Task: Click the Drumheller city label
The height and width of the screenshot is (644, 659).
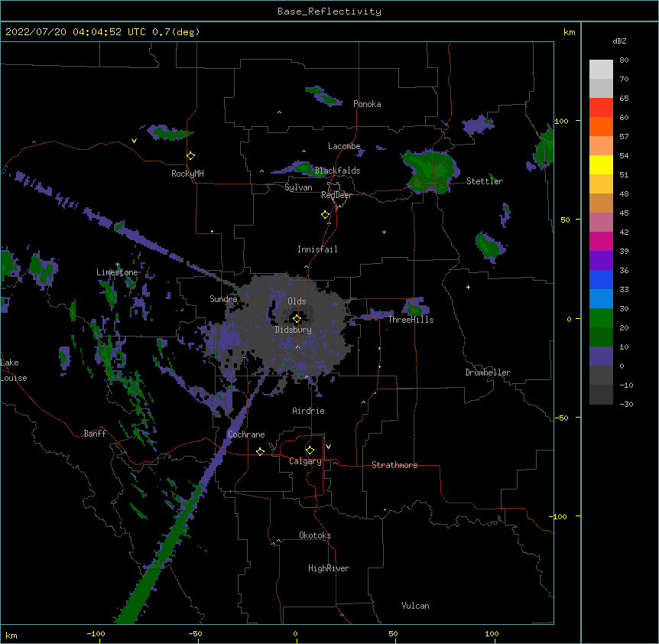Action: 488,372
